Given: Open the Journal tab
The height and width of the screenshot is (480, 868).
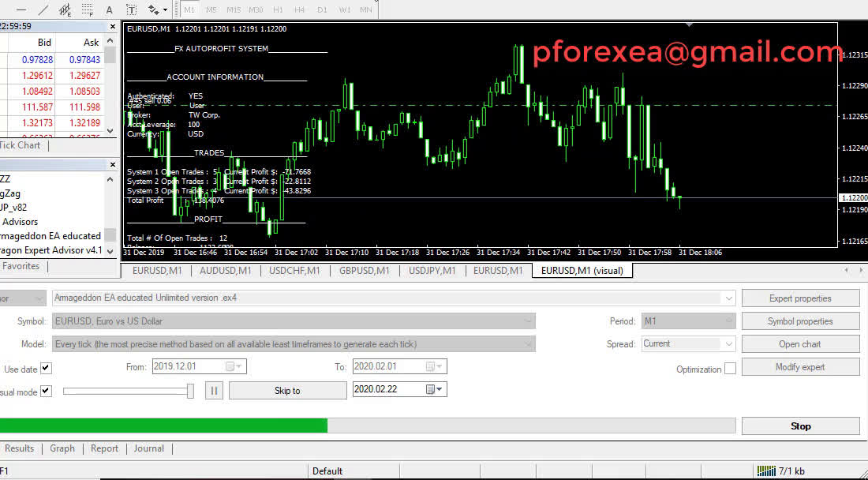Looking at the screenshot, I should [148, 448].
